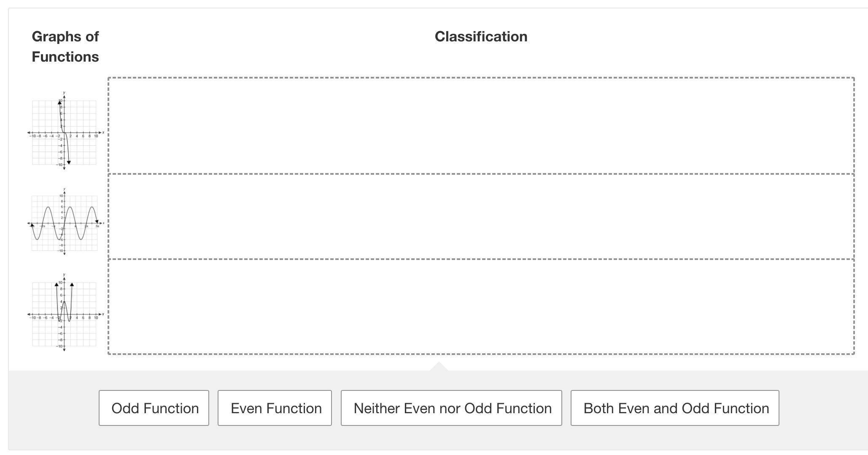The image size is (868, 455).
Task: Click the steep decreasing curve graph thumbnail
Action: [65, 132]
